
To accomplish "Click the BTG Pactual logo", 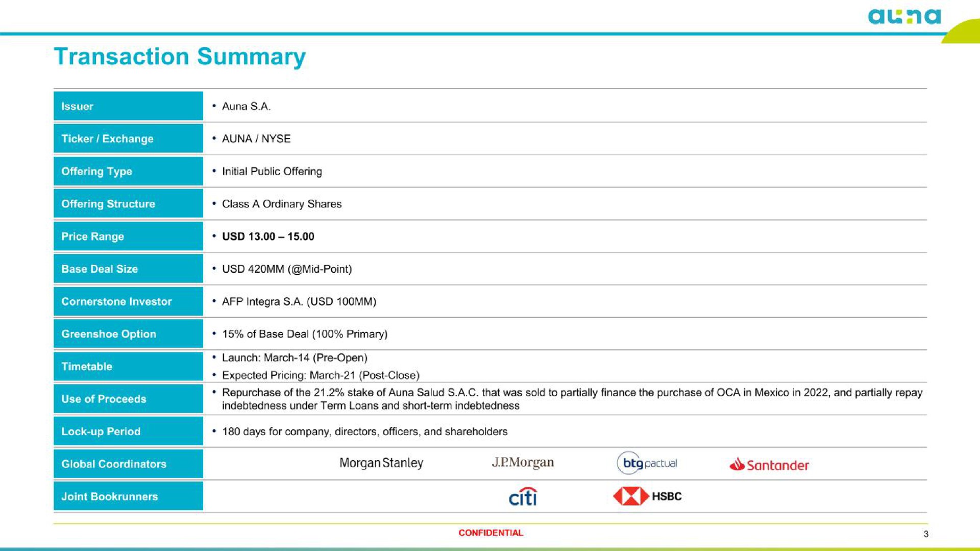I will click(647, 463).
